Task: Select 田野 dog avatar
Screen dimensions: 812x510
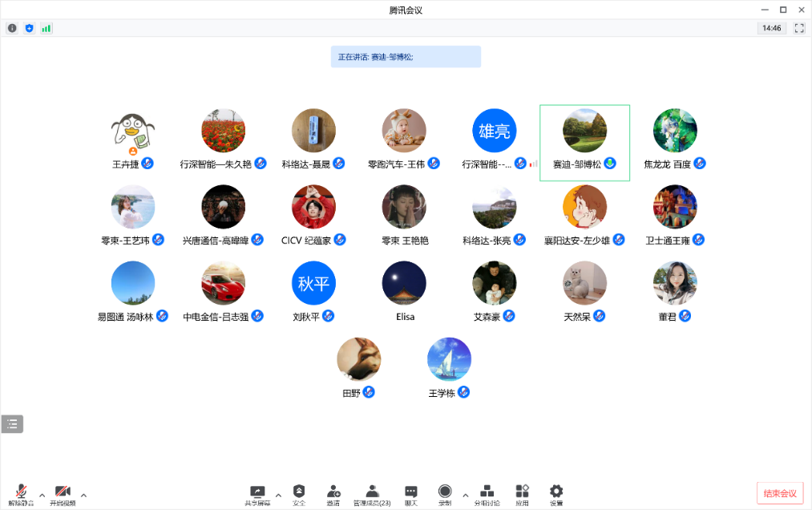Action: (359, 359)
